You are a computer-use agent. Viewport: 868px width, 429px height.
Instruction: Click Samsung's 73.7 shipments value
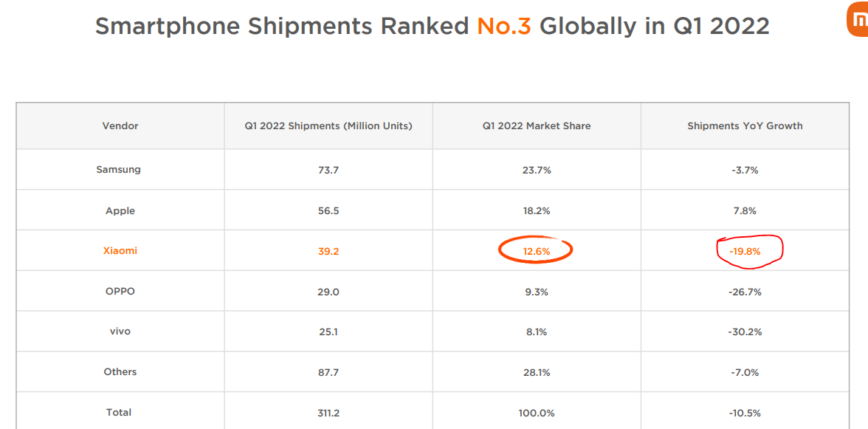[x=328, y=170]
